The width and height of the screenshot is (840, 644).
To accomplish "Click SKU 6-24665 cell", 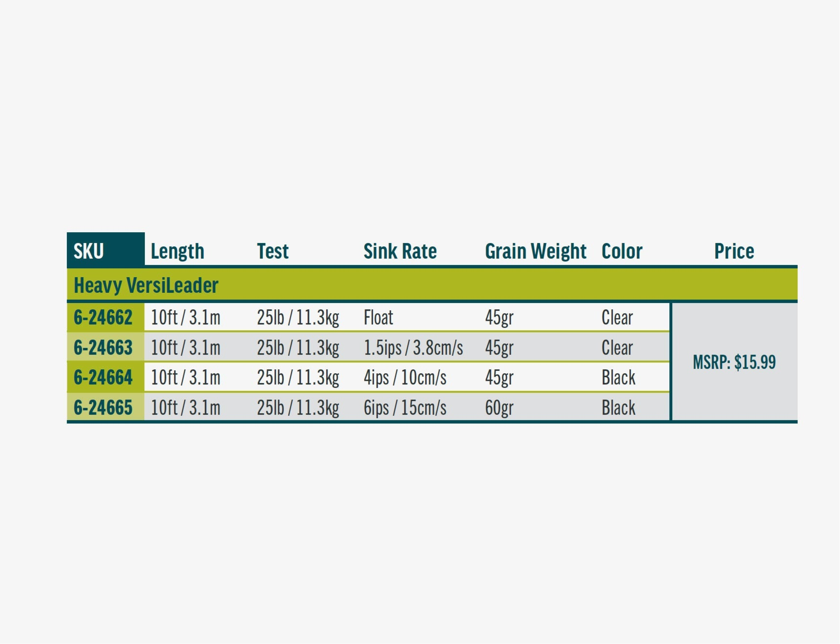I will pos(103,407).
